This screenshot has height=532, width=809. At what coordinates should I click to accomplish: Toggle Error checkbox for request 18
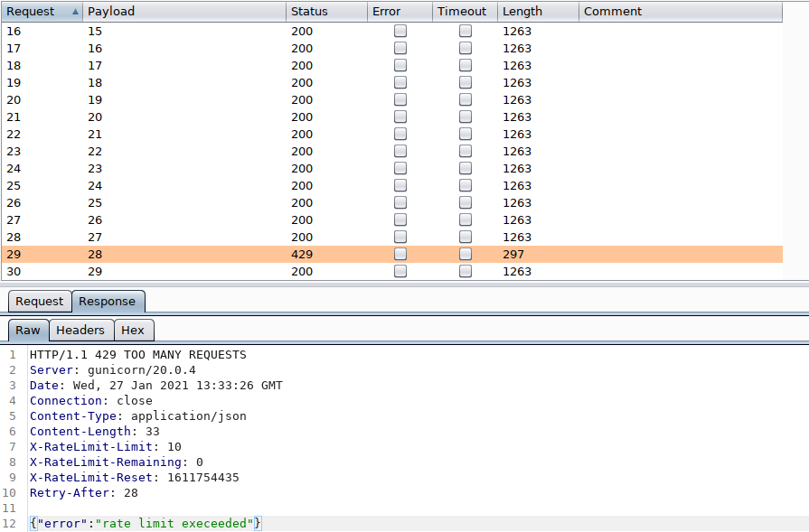point(400,65)
